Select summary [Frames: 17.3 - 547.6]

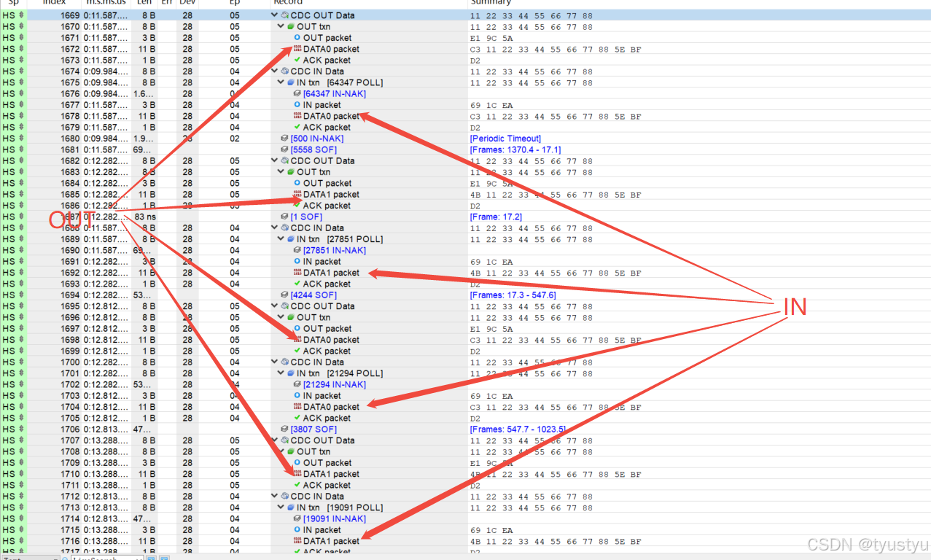[513, 295]
